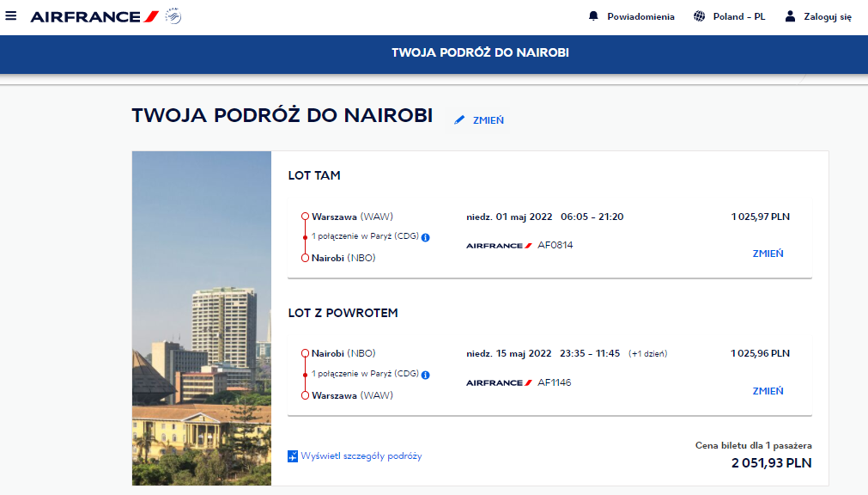Click ZMIEŃ for the LOT TAM flight
Screen dimensions: 868x495
coord(768,254)
